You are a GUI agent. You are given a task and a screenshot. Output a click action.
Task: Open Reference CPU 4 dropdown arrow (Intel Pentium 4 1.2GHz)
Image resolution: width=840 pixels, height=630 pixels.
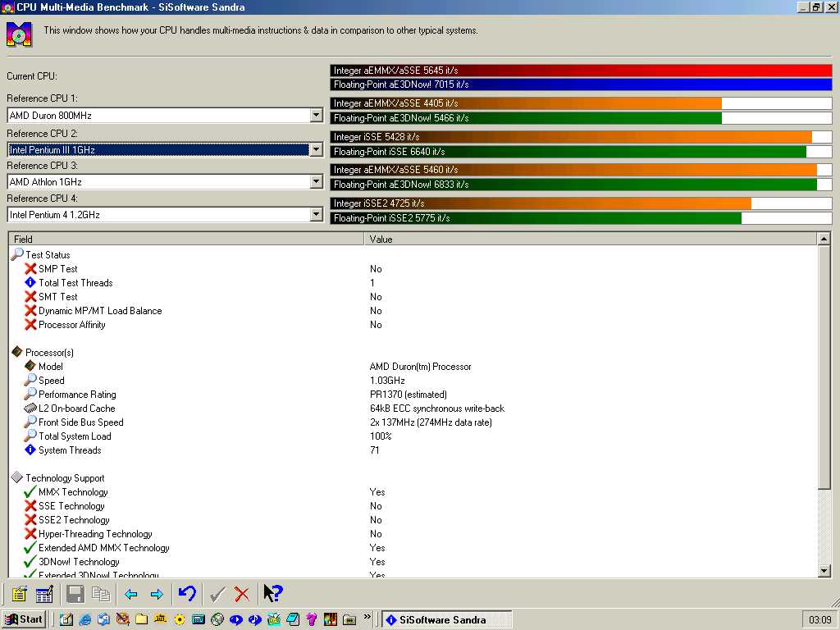point(316,215)
